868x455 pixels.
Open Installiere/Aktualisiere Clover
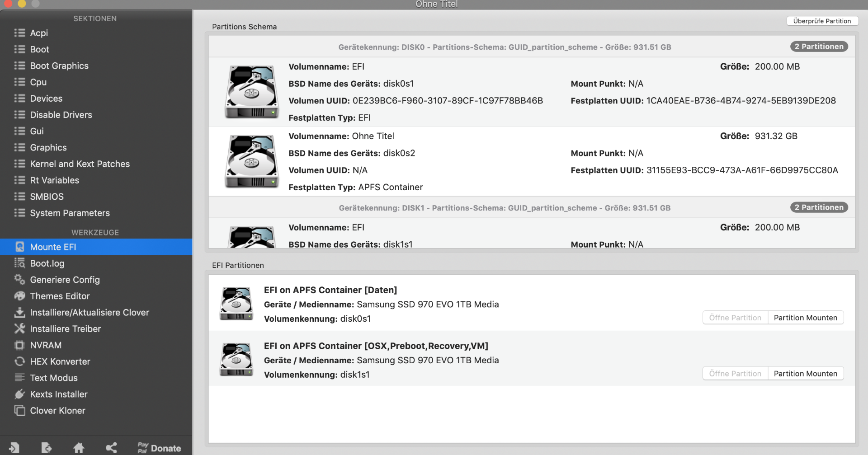(96, 312)
